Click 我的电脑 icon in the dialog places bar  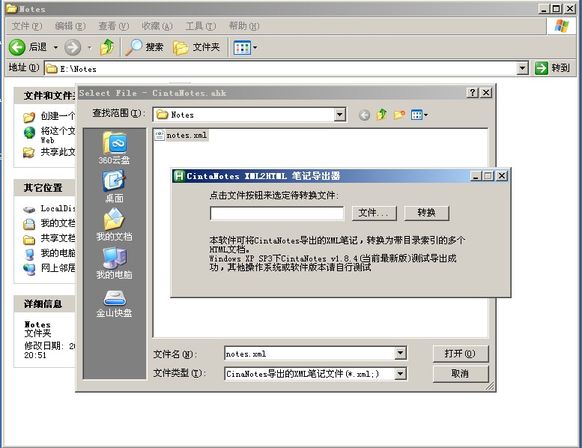point(114,263)
